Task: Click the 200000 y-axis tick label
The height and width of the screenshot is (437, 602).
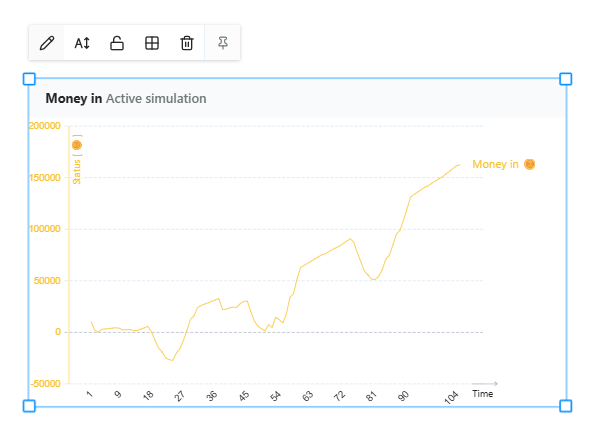Action: (x=45, y=126)
